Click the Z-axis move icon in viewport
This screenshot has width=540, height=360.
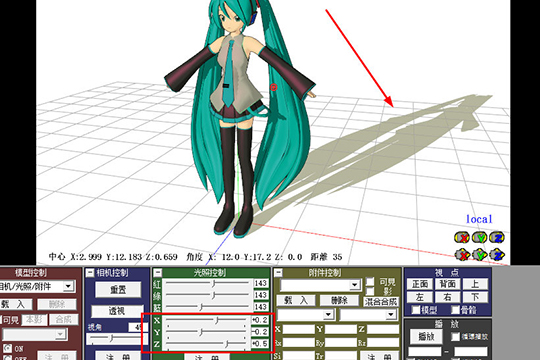(x=497, y=255)
